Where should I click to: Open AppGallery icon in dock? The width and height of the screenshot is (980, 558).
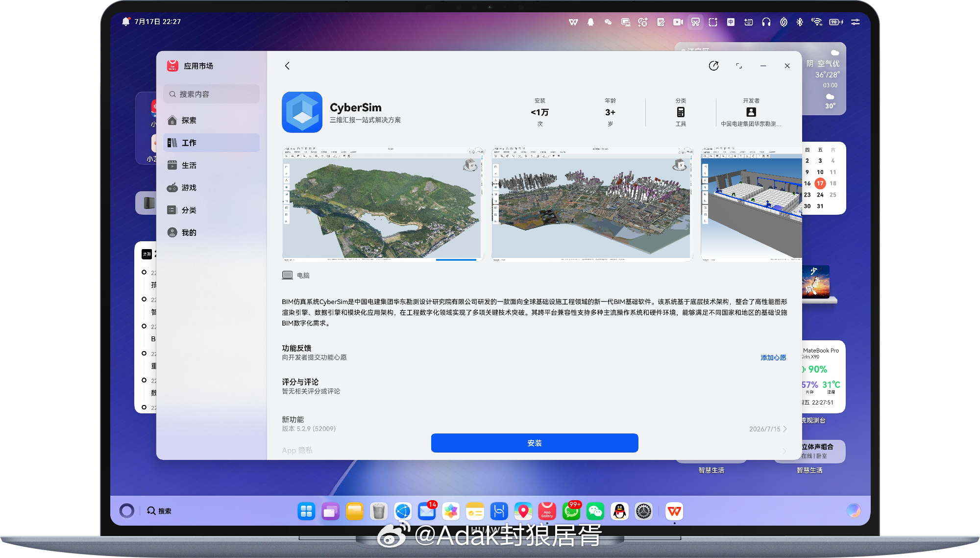pyautogui.click(x=547, y=511)
